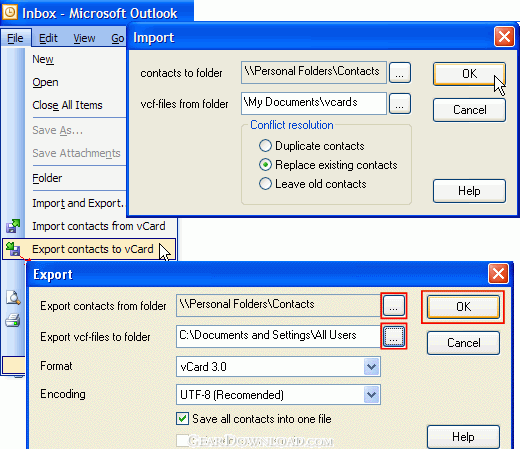520x449 pixels.
Task: Click Help in the Export dialog
Action: (x=463, y=437)
